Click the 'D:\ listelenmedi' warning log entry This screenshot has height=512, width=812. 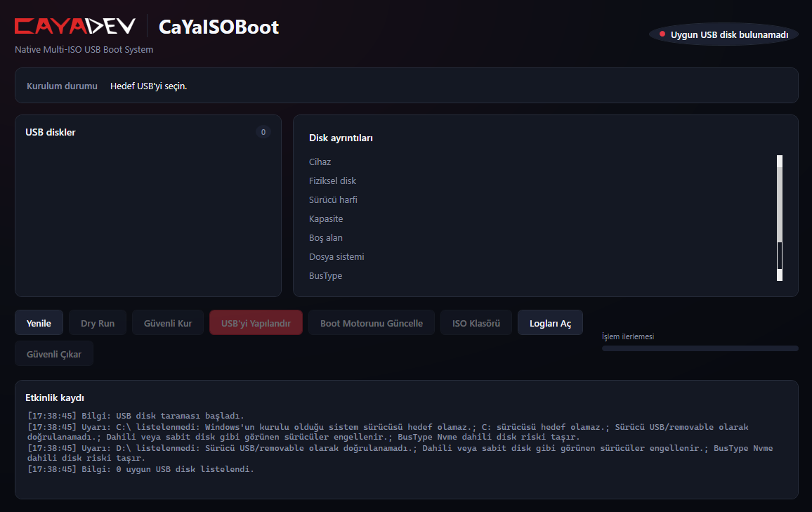click(400, 453)
